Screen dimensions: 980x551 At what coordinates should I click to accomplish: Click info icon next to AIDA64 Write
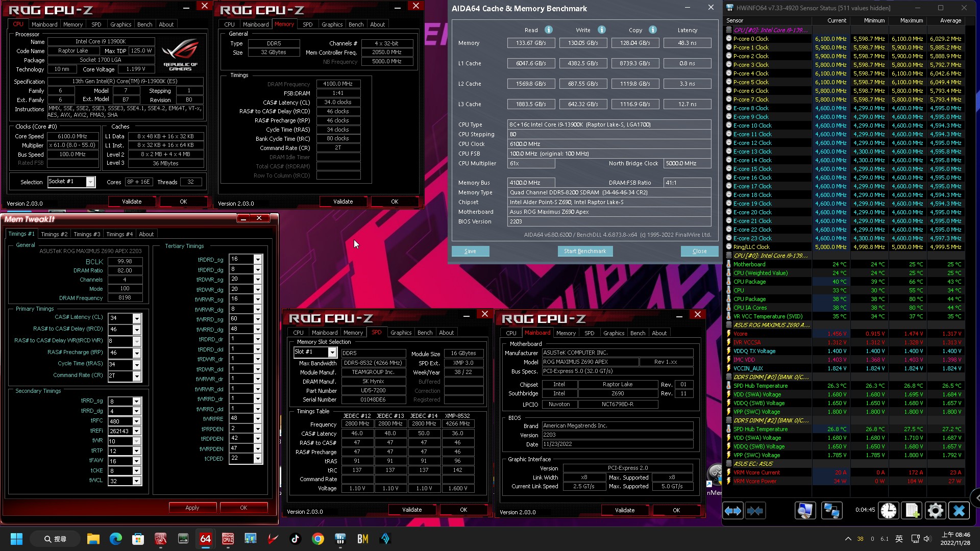point(602,30)
